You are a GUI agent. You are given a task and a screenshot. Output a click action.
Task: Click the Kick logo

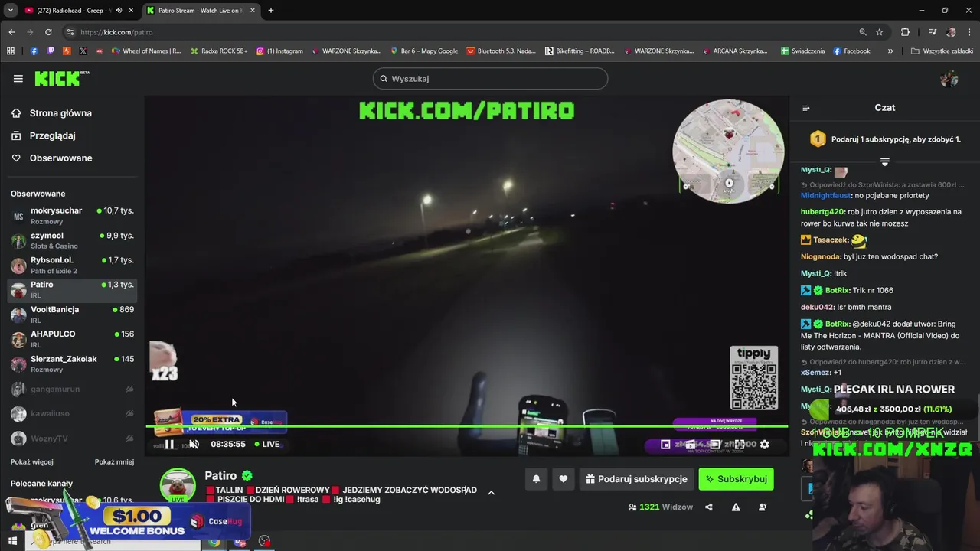point(61,78)
